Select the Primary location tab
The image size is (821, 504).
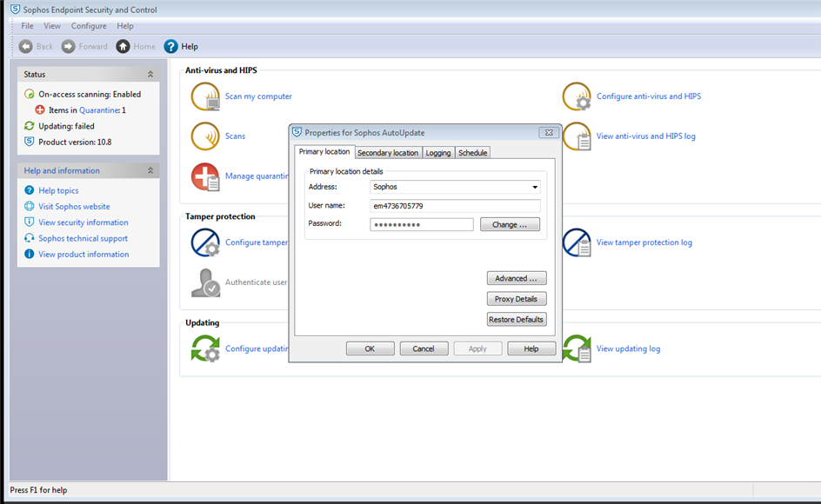click(324, 152)
